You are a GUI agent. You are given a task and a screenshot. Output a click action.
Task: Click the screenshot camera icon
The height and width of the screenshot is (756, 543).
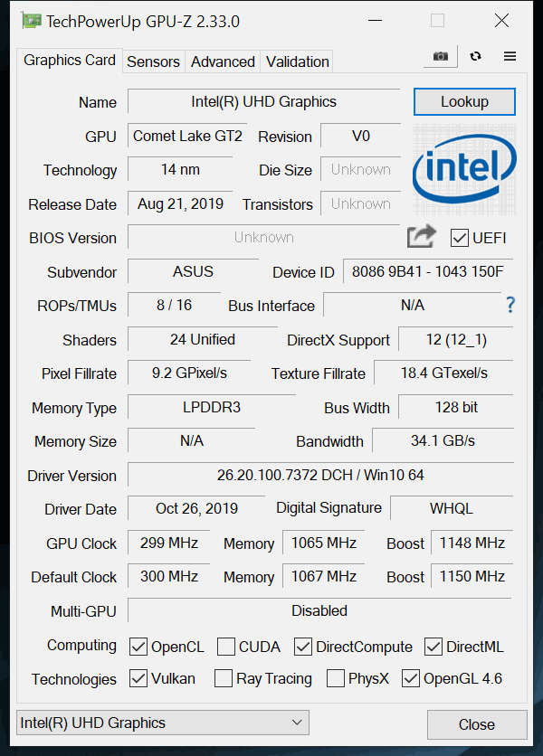pos(440,56)
